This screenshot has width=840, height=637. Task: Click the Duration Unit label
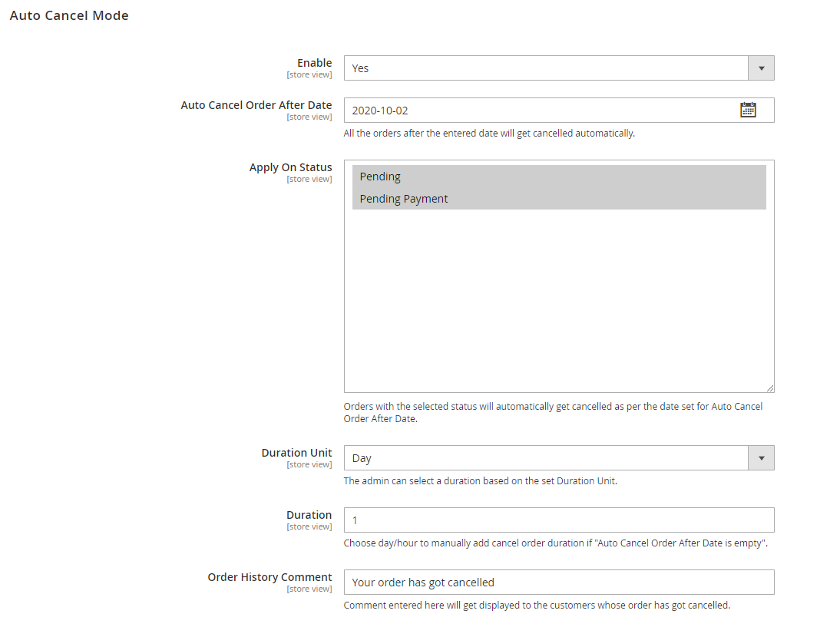click(x=296, y=453)
